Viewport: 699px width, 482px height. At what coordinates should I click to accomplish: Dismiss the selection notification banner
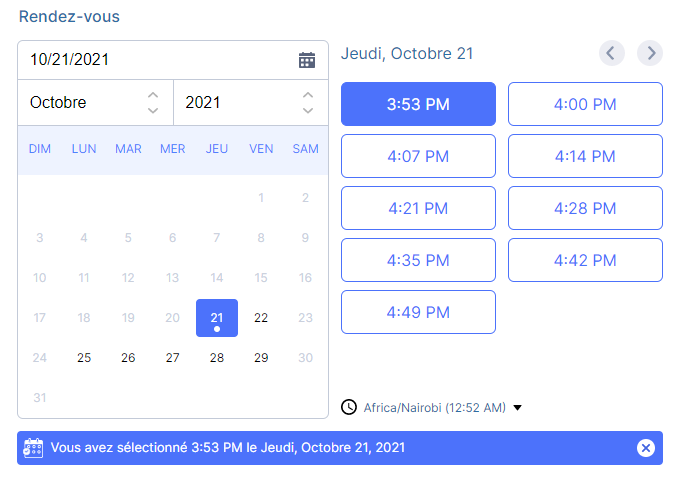click(x=646, y=448)
